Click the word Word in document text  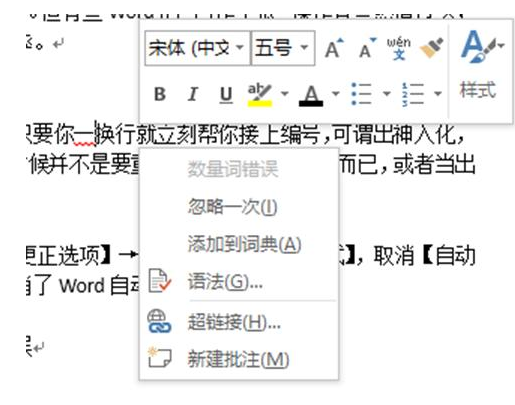click(81, 286)
